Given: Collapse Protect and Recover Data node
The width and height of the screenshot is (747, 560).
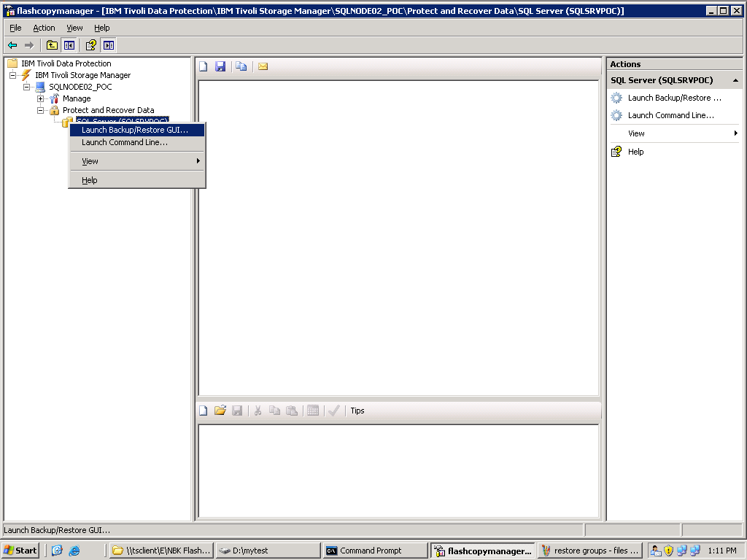Looking at the screenshot, I should [x=41, y=110].
